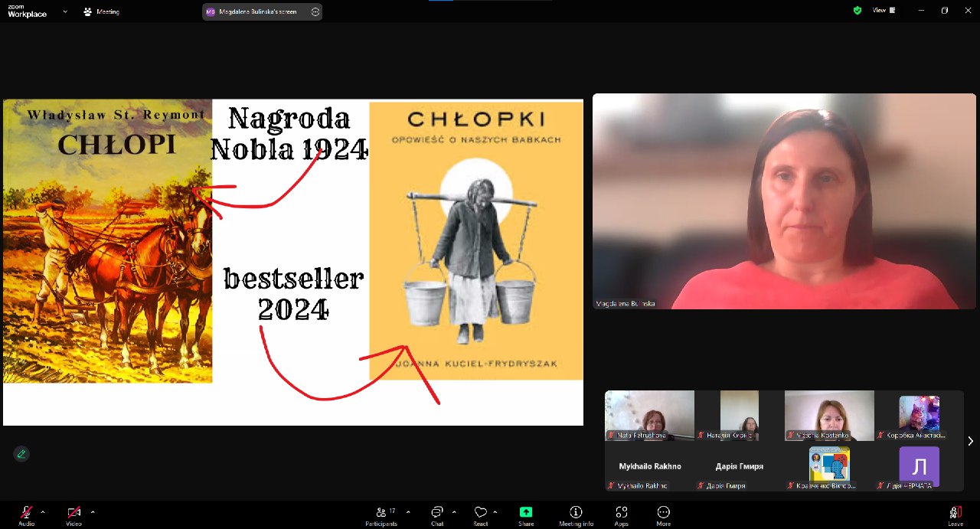Open the Participants panel
This screenshot has height=529, width=980.
(381, 515)
